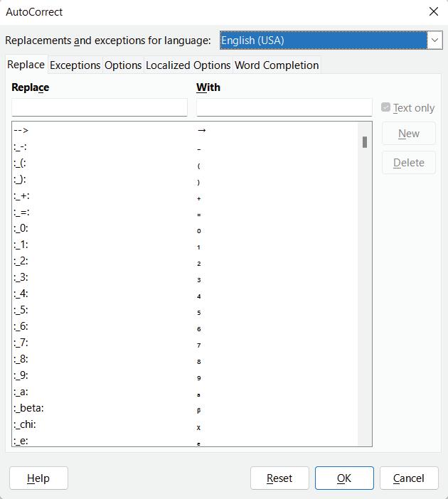Select the Replace tab
The width and height of the screenshot is (448, 499).
pos(26,65)
